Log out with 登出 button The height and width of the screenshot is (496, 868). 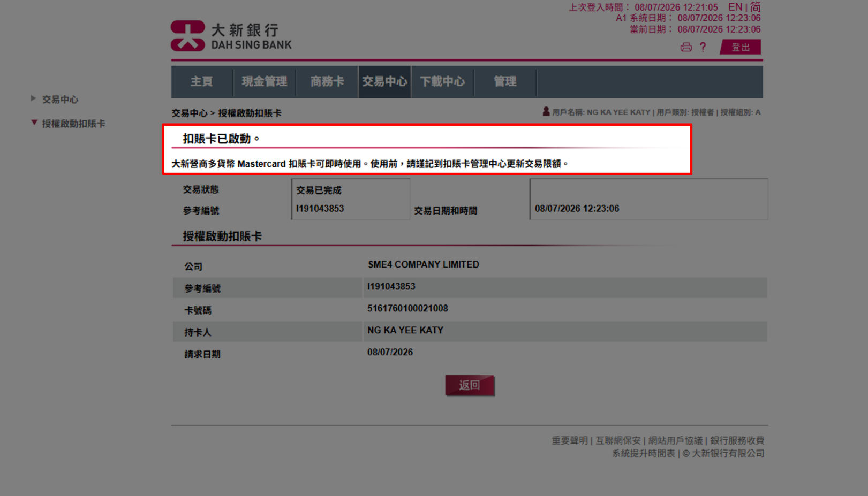point(740,48)
